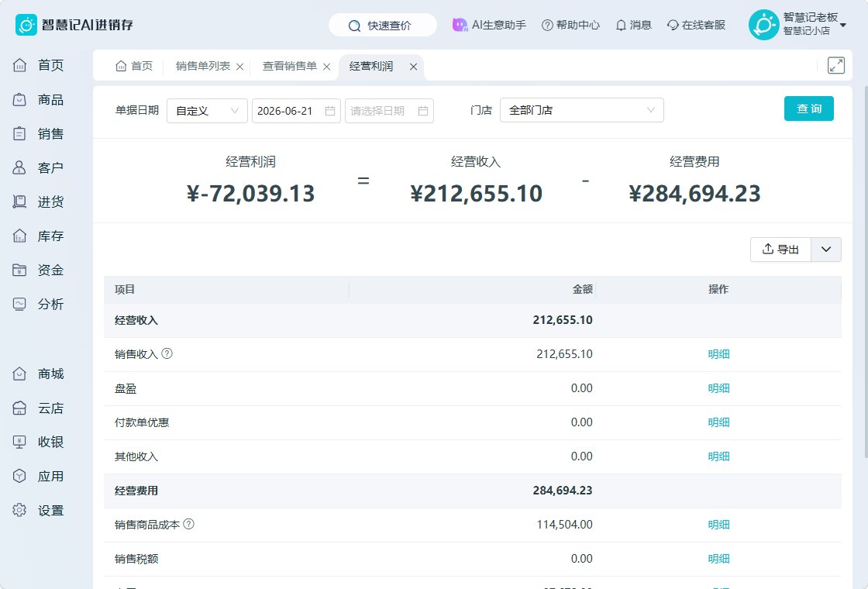Click the user avatar icon

pyautogui.click(x=764, y=25)
